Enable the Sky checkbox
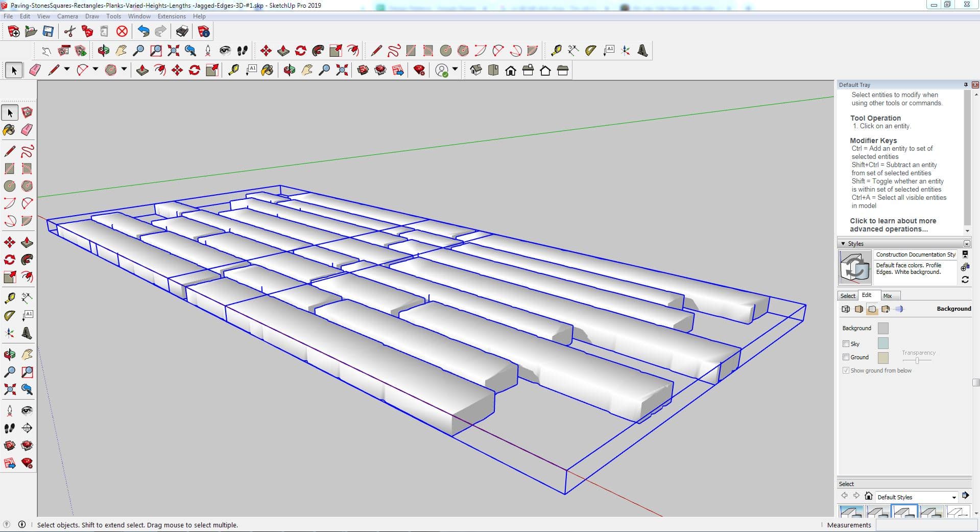Image resolution: width=980 pixels, height=532 pixels. 846,344
